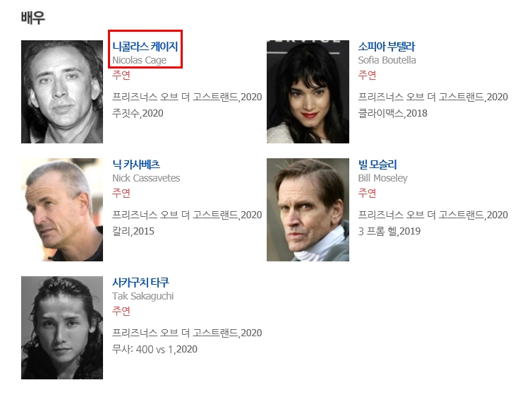
Task: Open the 빌 모슬리 actor name link
Action: (x=377, y=165)
